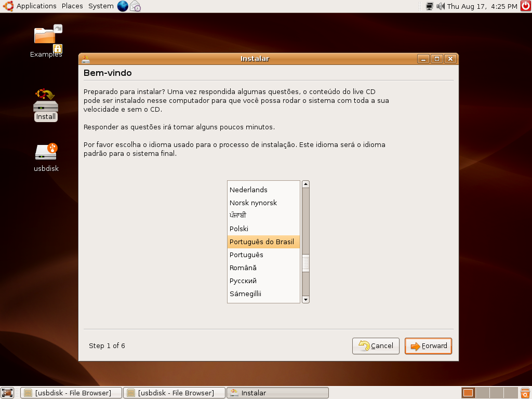The height and width of the screenshot is (399, 532).
Task: Close the Instalar window
Action: (x=450, y=59)
